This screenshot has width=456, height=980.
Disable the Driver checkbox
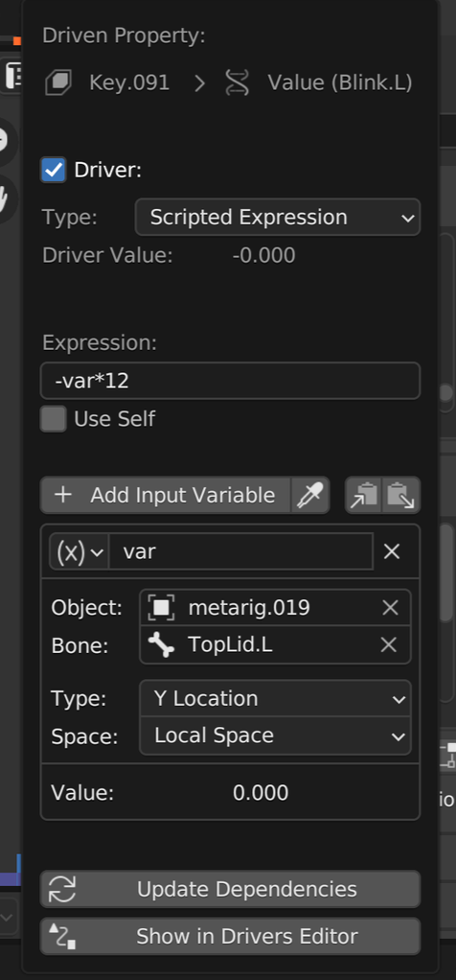pyautogui.click(x=53, y=170)
